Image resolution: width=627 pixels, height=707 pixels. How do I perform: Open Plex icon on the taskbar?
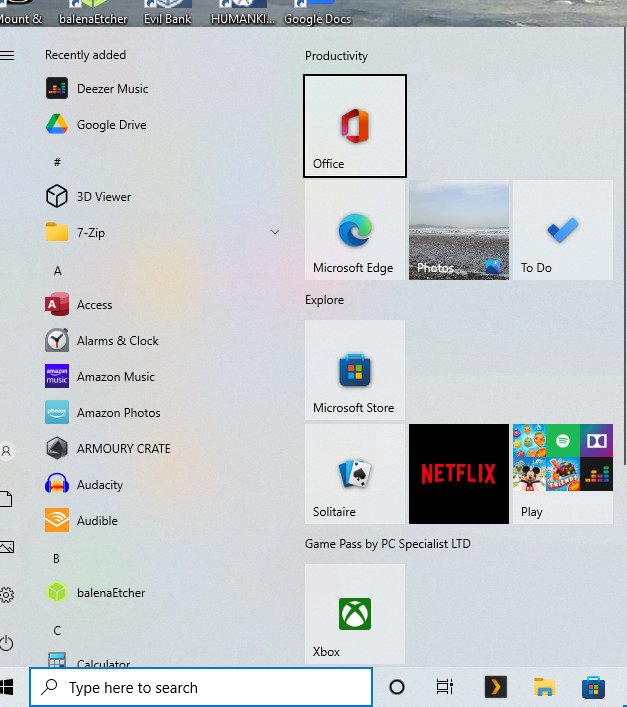495,687
